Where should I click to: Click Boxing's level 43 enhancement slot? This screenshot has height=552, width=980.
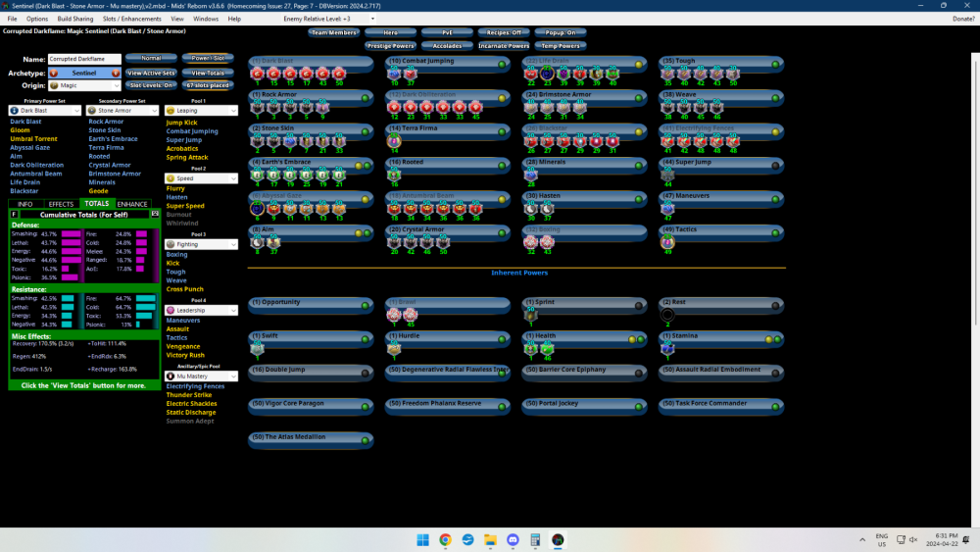pyautogui.click(x=547, y=242)
